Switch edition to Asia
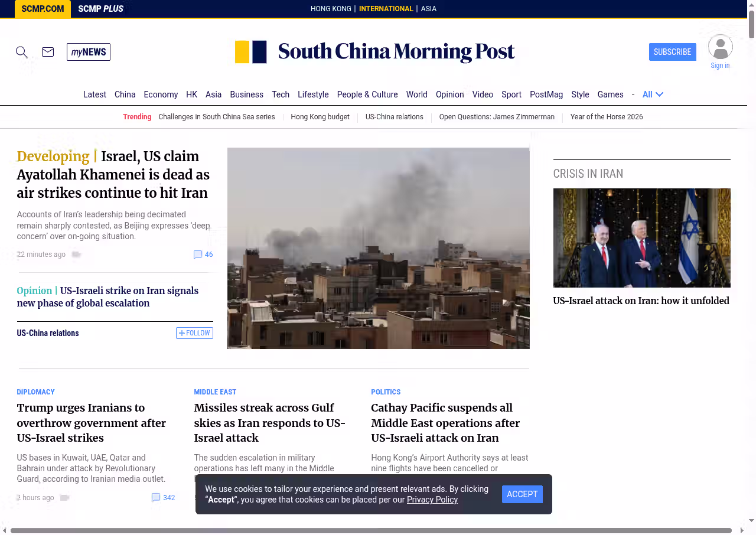The height and width of the screenshot is (535, 756). tap(428, 9)
